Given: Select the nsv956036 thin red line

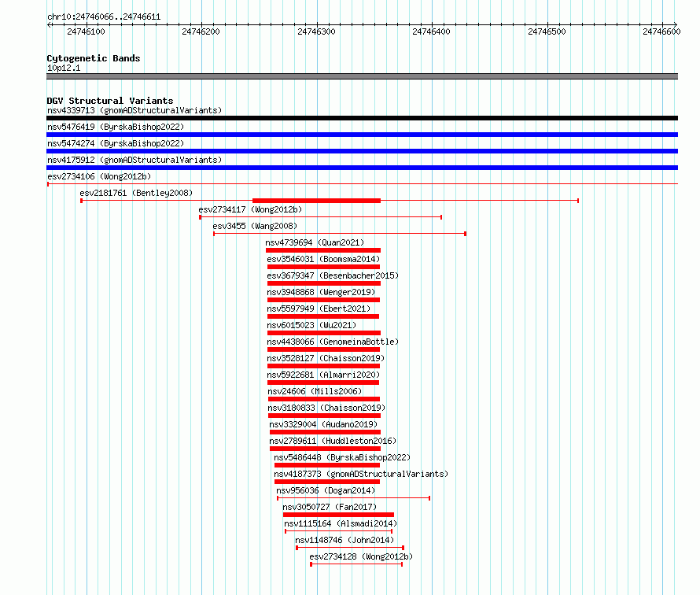Looking at the screenshot, I should (354, 498).
